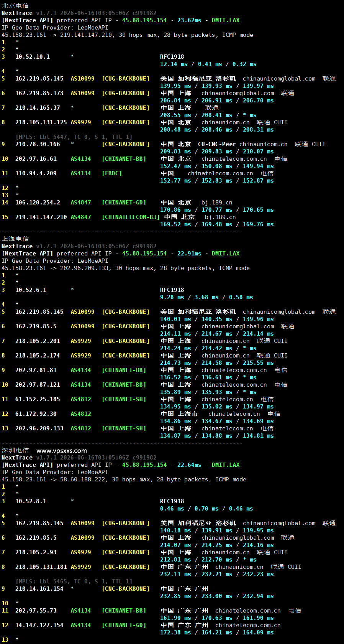Image resolution: width=344 pixels, height=644 pixels.
Task: Click hop address 61.172.92.30
Action: tap(36, 414)
